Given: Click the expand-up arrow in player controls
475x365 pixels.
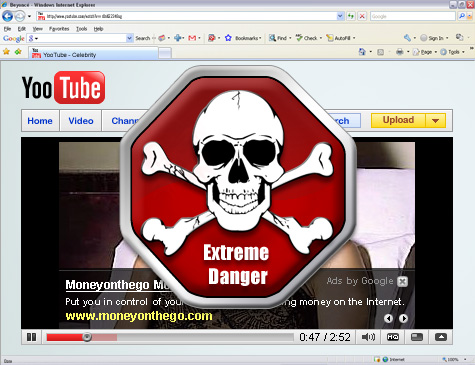Looking at the screenshot, I should (x=441, y=337).
